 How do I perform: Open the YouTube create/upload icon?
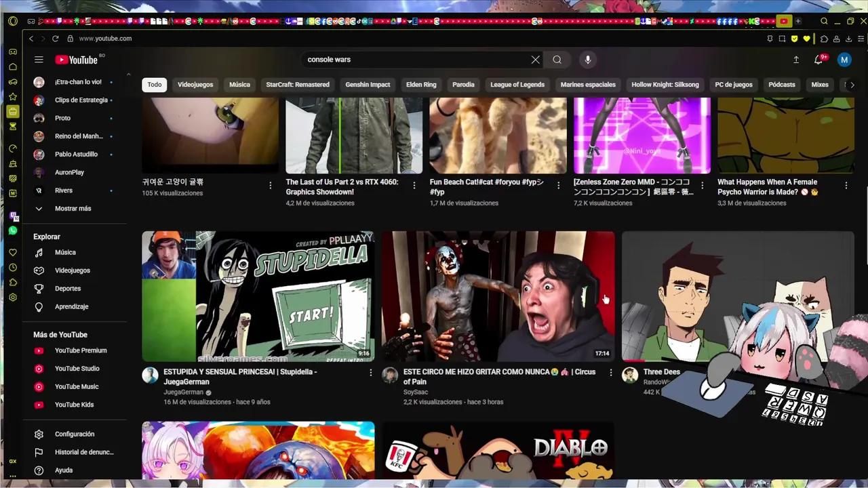point(796,60)
